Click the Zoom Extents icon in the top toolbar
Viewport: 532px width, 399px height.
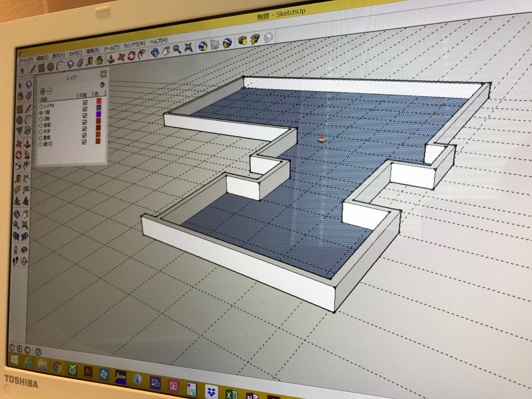[188, 48]
